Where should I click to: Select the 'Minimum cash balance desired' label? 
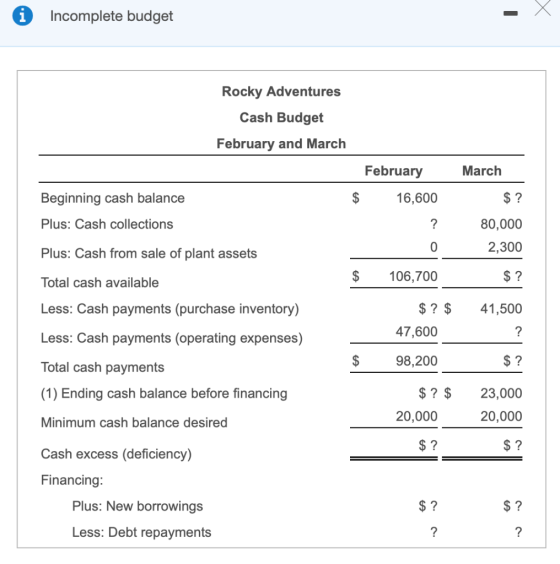pos(134,422)
